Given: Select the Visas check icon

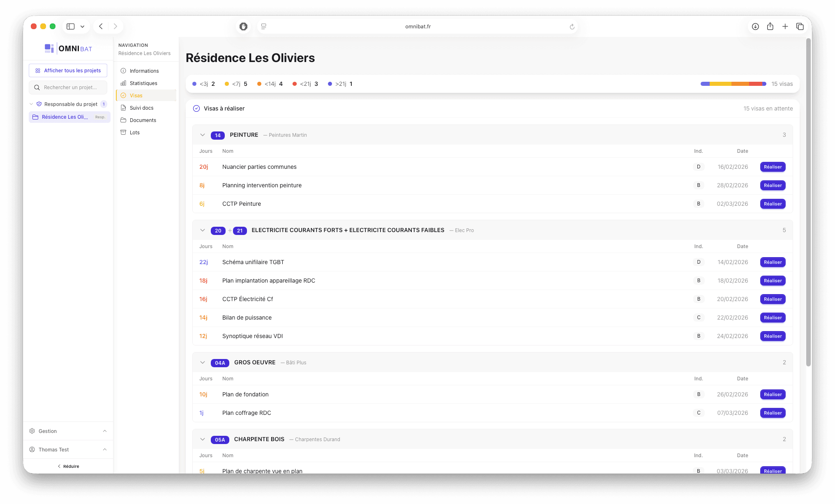Looking at the screenshot, I should click(x=124, y=95).
